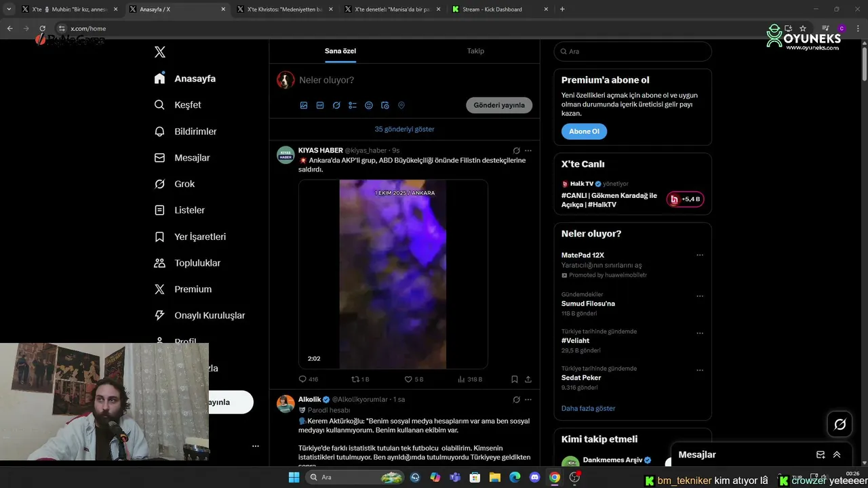Repost the KIYAS HABER post
This screenshot has width=868, height=488.
(360, 380)
